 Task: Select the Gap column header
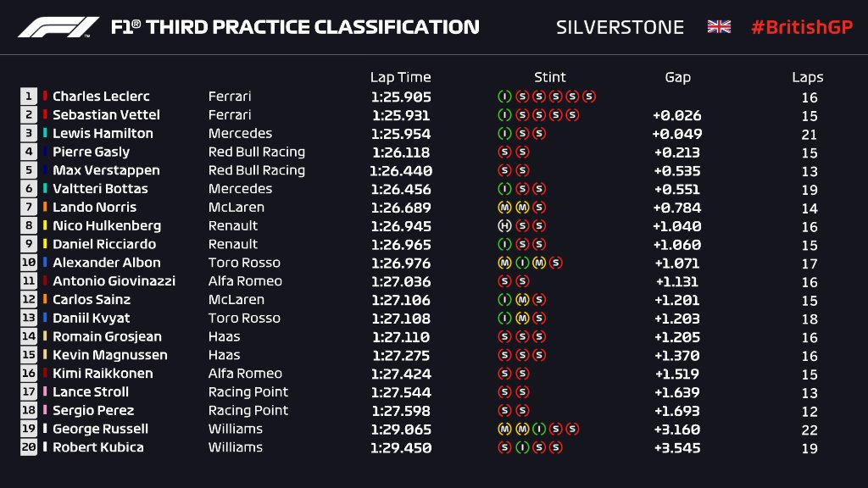[677, 77]
